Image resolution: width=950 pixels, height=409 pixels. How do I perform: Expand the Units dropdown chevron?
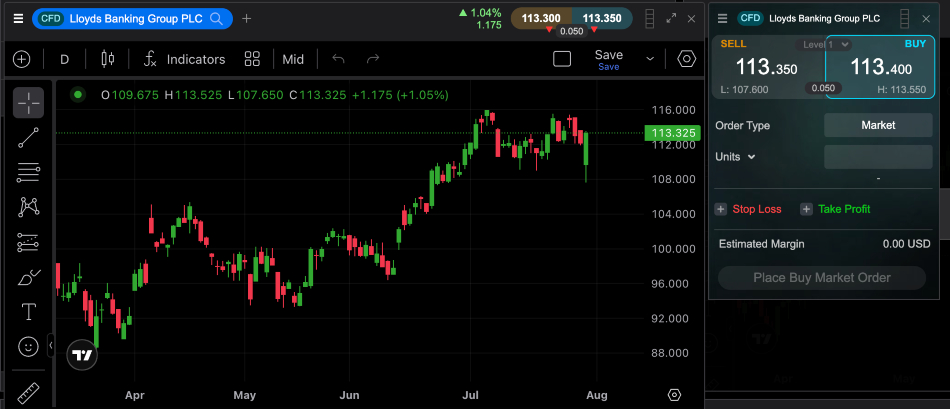[x=751, y=157]
